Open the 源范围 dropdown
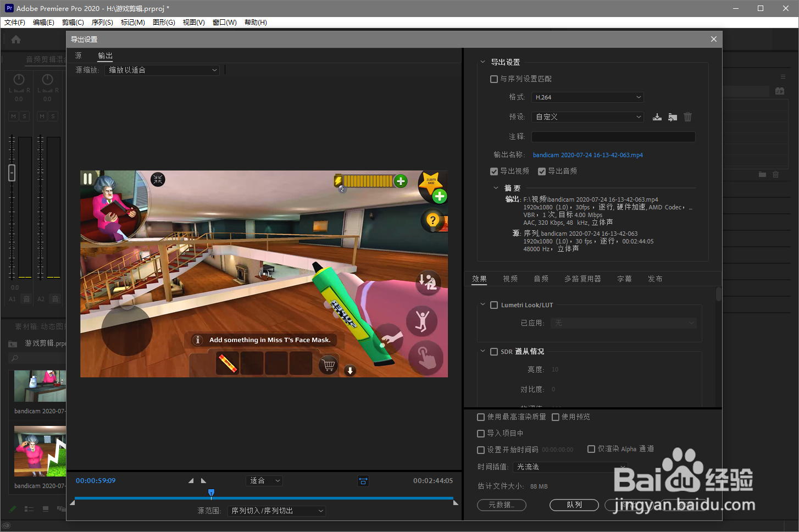799x532 pixels. click(x=276, y=511)
